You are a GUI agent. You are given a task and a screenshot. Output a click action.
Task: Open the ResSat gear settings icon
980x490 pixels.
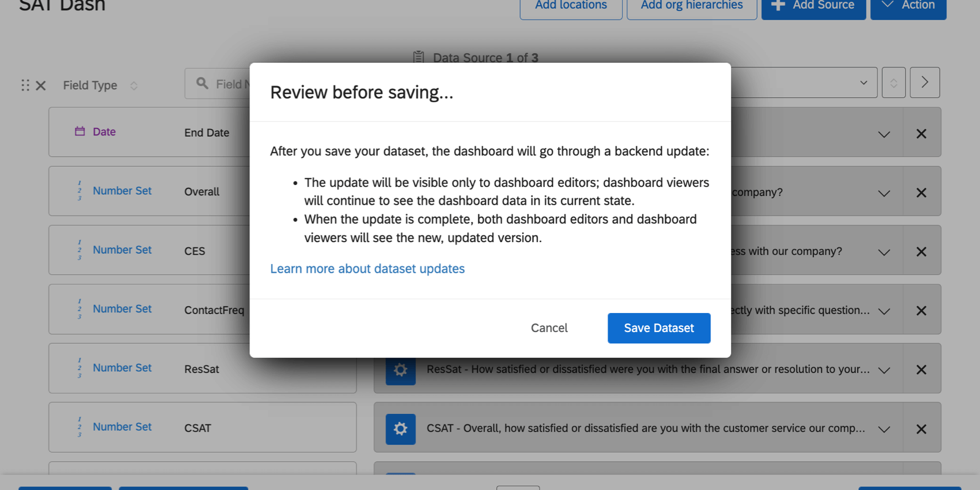[401, 370]
